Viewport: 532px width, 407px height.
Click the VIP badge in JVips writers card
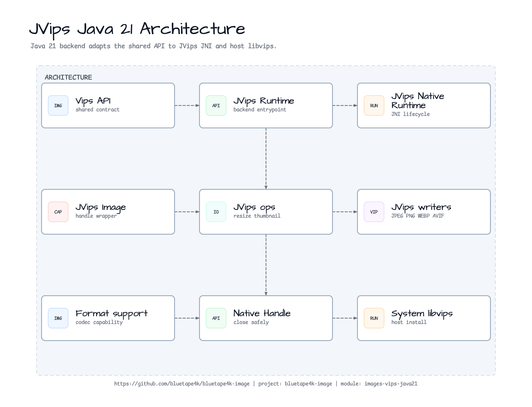[374, 212]
